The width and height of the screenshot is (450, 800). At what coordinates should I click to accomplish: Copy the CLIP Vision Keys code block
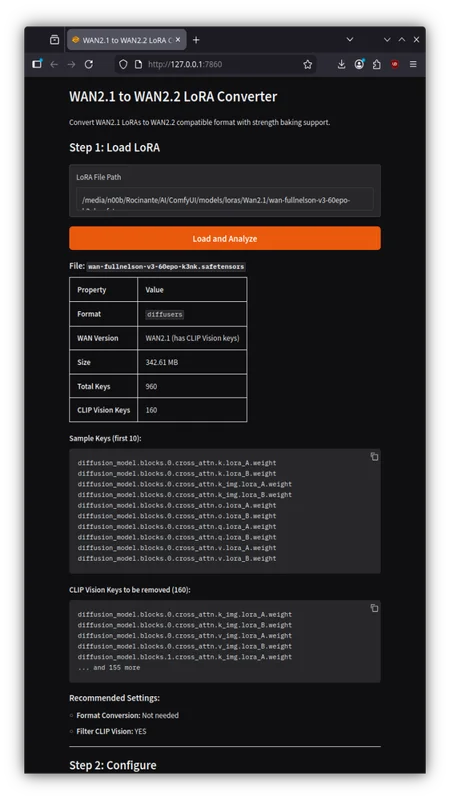374,608
